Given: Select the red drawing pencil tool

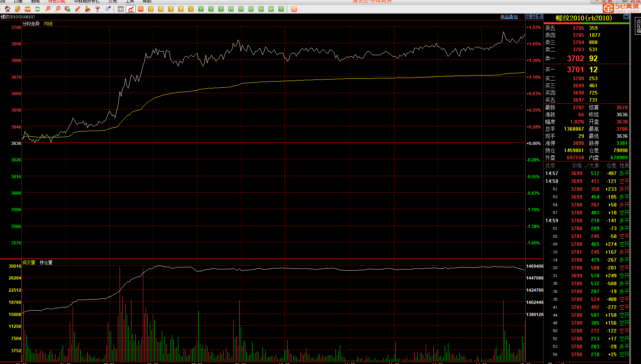Looking at the screenshot, I should [78, 9].
